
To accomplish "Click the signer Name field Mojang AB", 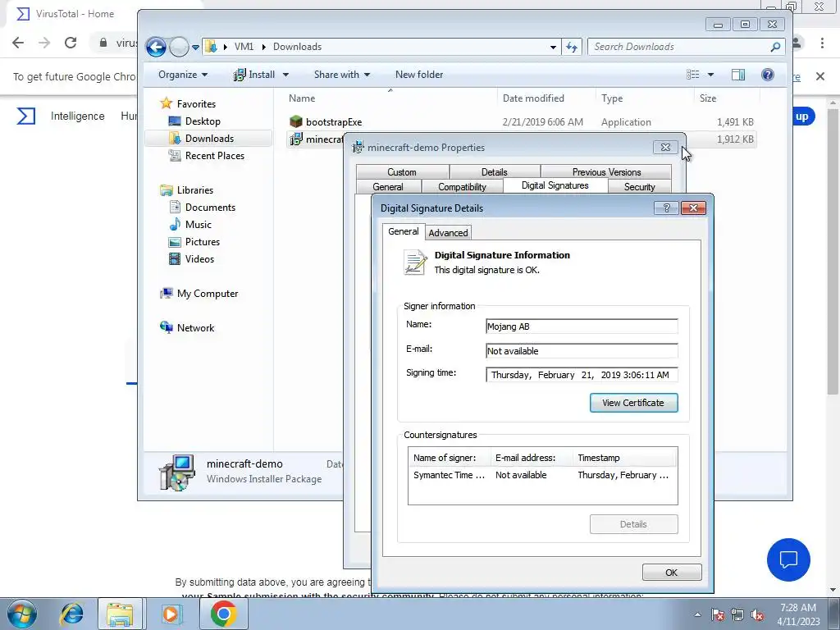I will 582,326.
